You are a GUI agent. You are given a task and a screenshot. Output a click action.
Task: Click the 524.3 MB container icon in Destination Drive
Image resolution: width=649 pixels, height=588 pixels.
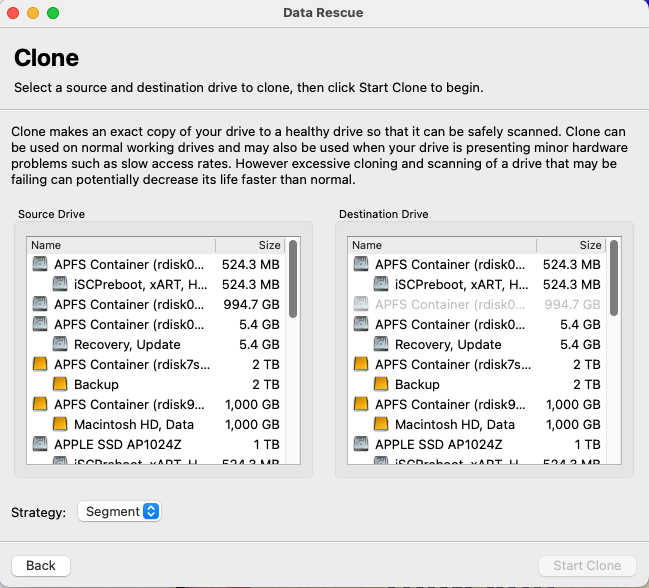point(361,264)
